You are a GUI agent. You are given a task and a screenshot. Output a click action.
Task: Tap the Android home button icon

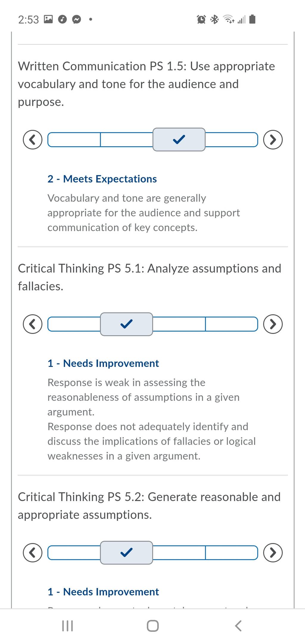click(x=153, y=626)
